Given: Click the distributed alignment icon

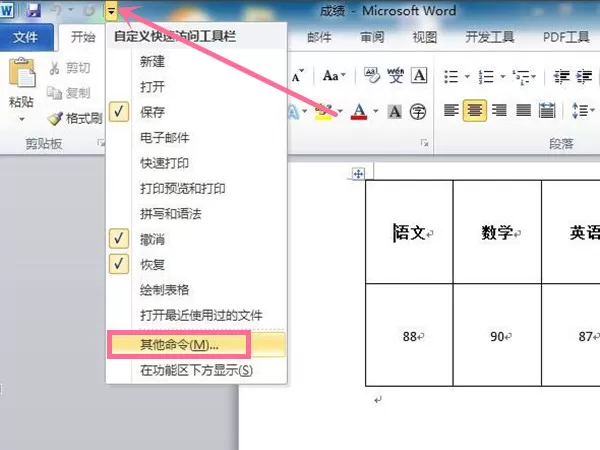Looking at the screenshot, I should click(x=547, y=111).
